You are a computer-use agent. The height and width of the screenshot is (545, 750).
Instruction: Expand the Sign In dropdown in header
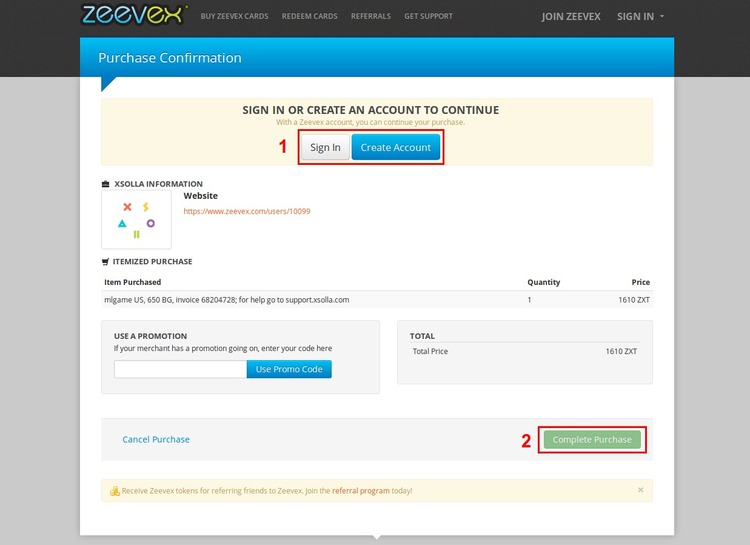tap(640, 17)
